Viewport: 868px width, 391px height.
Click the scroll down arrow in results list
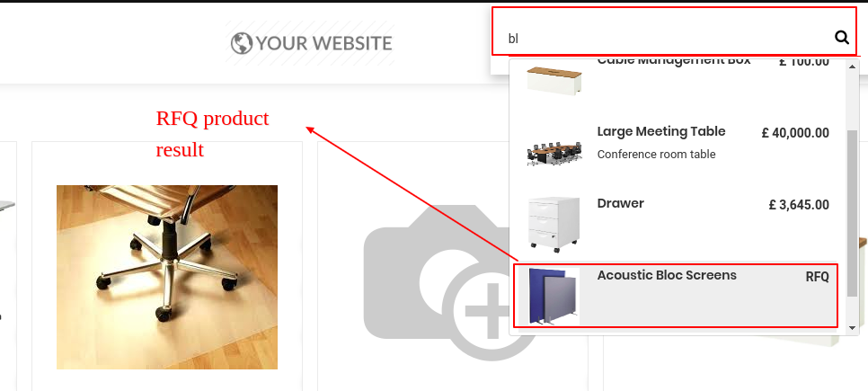[x=852, y=328]
